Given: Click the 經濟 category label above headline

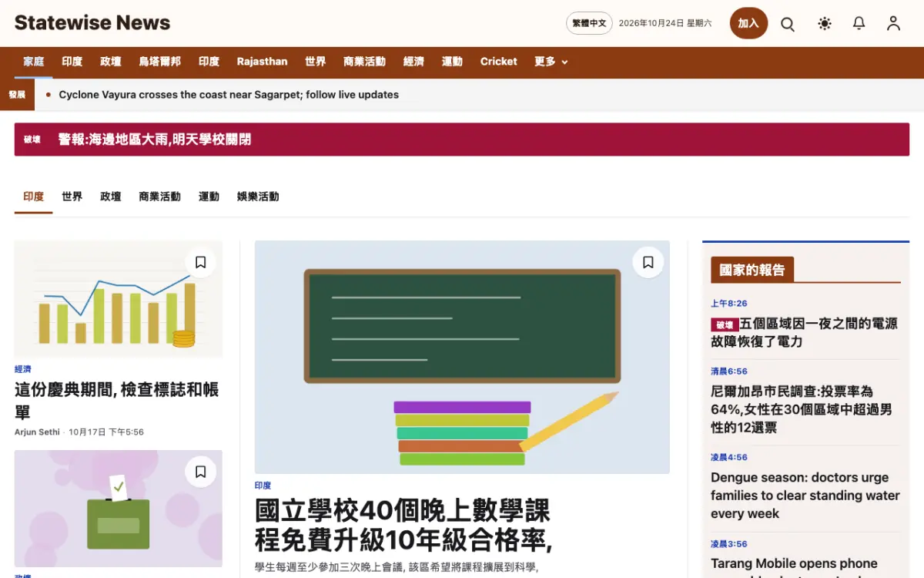Looking at the screenshot, I should click(22, 369).
